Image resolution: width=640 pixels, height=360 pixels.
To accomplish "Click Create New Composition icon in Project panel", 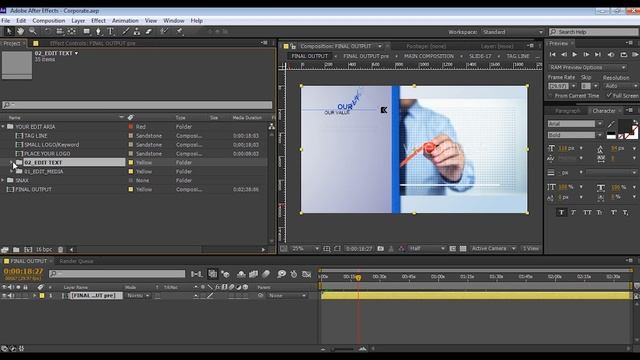I will (28, 249).
